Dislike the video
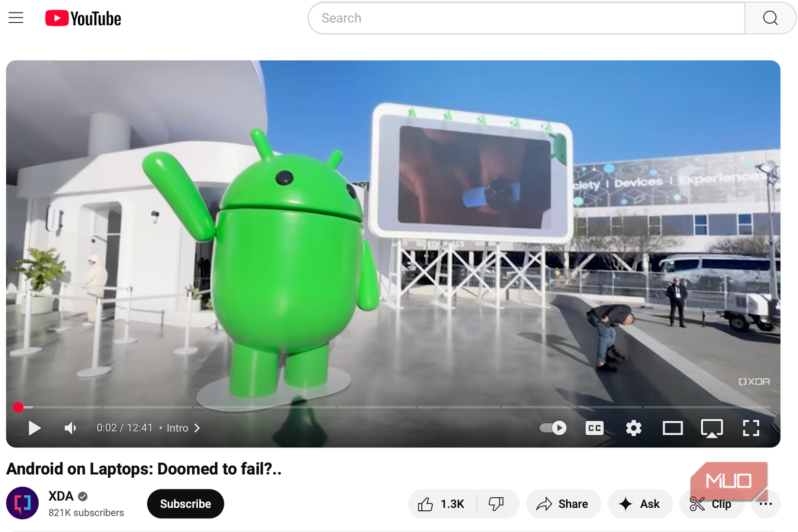The width and height of the screenshot is (798, 532). [x=497, y=504]
